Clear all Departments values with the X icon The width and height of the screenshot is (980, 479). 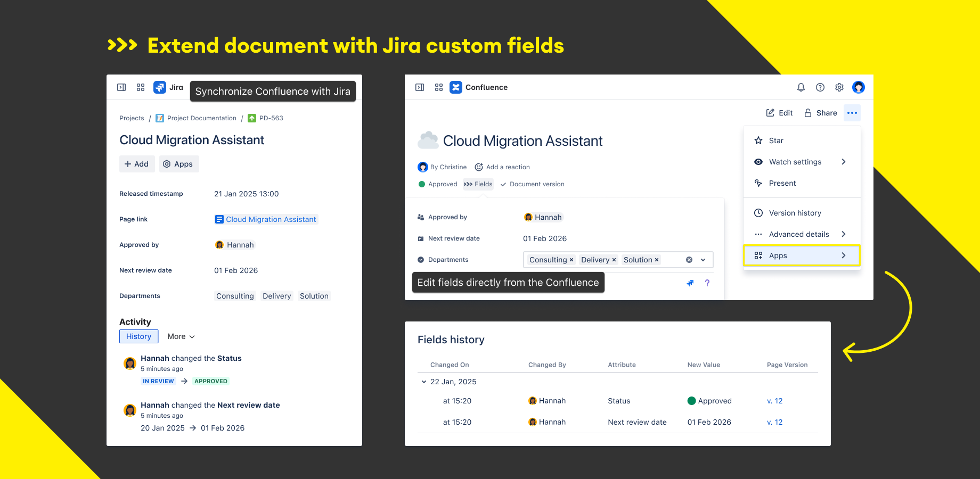tap(689, 260)
